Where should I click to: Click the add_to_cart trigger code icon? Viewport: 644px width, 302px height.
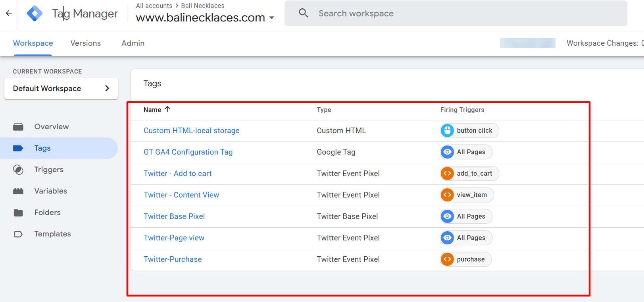[447, 173]
